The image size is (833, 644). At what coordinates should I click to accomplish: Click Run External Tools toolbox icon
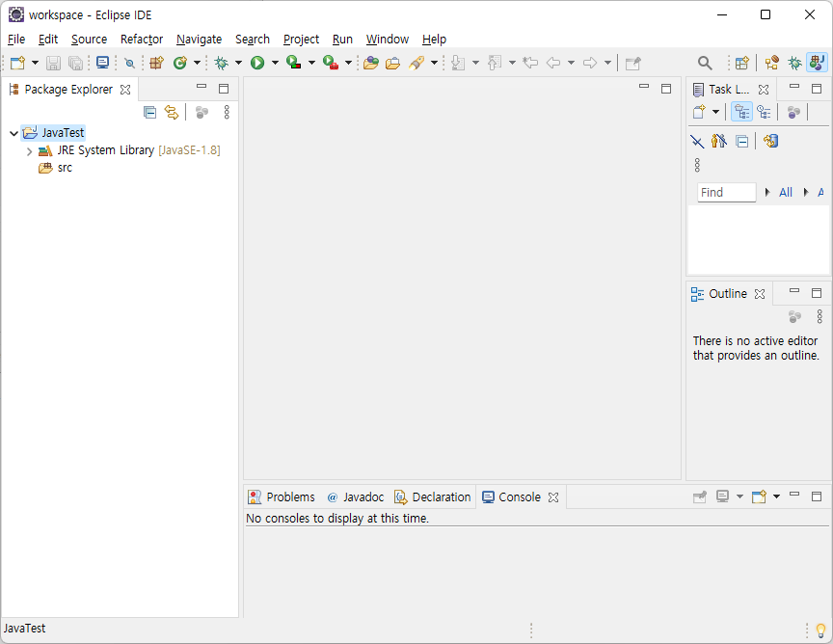[x=331, y=63]
